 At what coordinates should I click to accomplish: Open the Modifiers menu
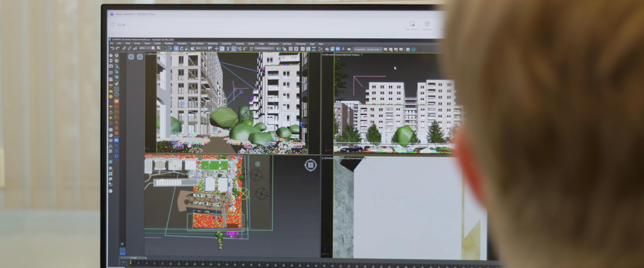[x=169, y=43]
